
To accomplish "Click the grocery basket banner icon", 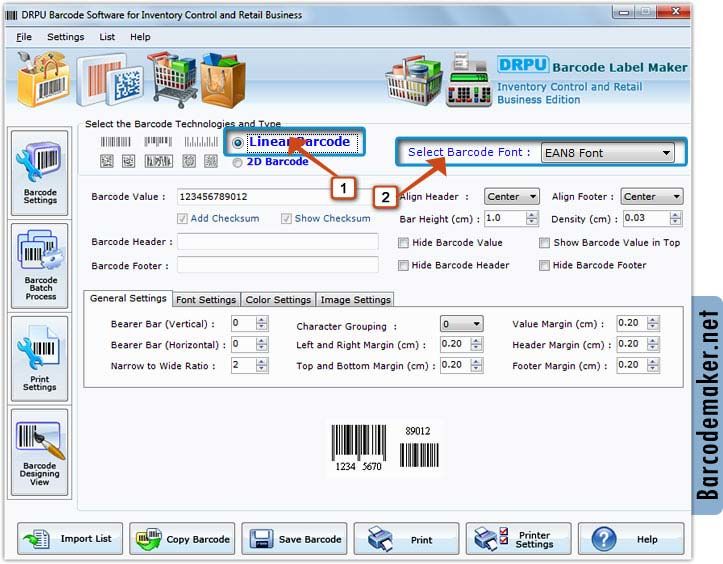I will (414, 81).
